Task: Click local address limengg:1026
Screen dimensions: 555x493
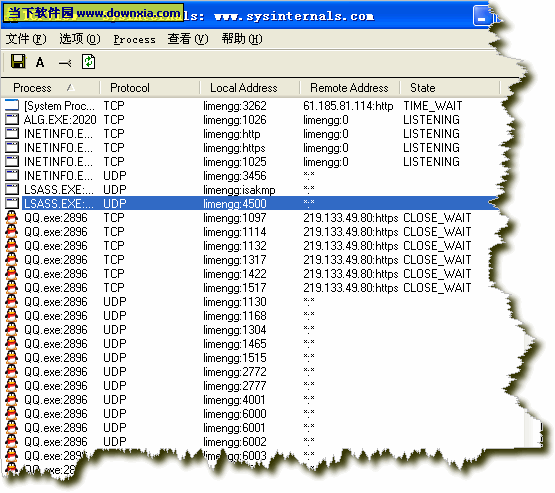Action: [x=235, y=120]
